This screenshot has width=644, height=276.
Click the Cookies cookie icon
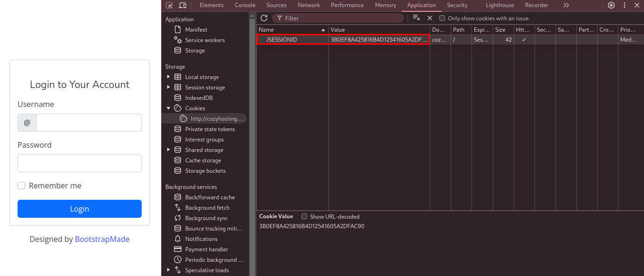[x=178, y=108]
